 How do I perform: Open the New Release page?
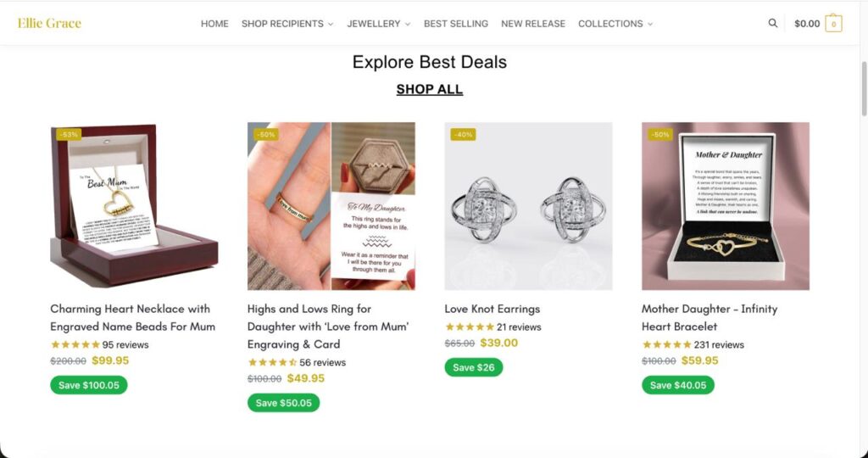click(x=533, y=24)
